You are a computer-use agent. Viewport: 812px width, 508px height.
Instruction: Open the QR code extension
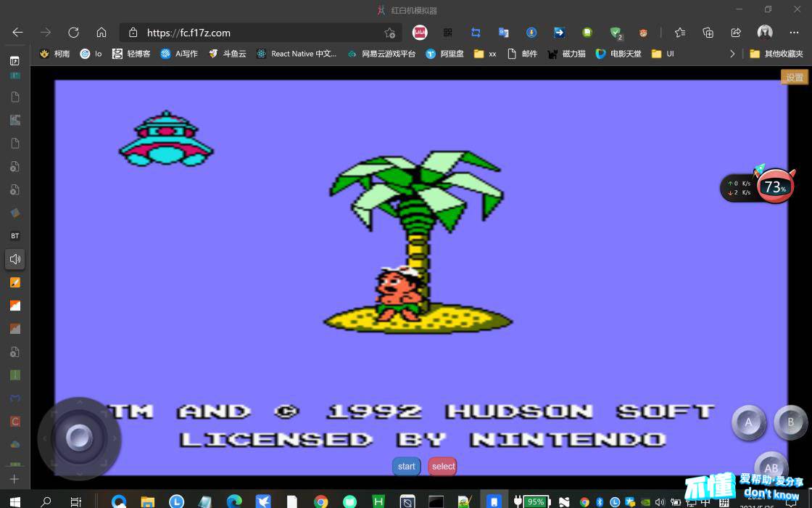pyautogui.click(x=448, y=33)
